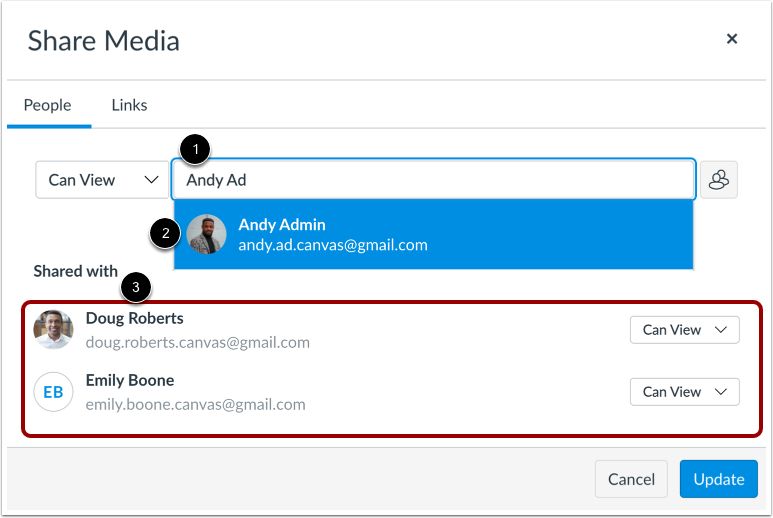Click Emily Boone's email address

(x=196, y=405)
